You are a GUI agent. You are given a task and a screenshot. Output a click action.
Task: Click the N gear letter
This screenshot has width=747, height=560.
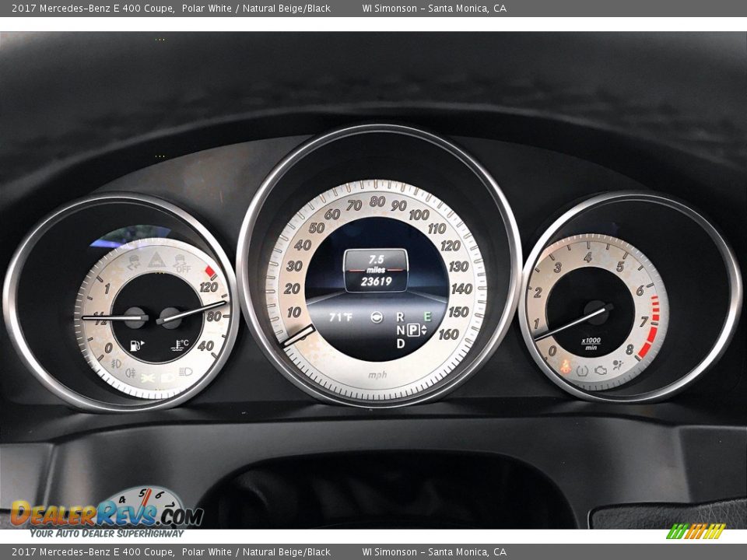pos(400,330)
